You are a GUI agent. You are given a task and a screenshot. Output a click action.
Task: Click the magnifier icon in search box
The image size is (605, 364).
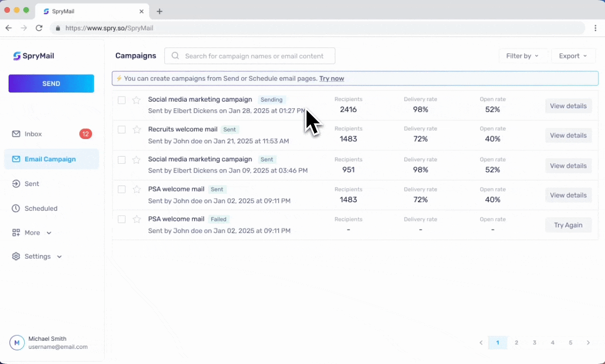pos(175,56)
